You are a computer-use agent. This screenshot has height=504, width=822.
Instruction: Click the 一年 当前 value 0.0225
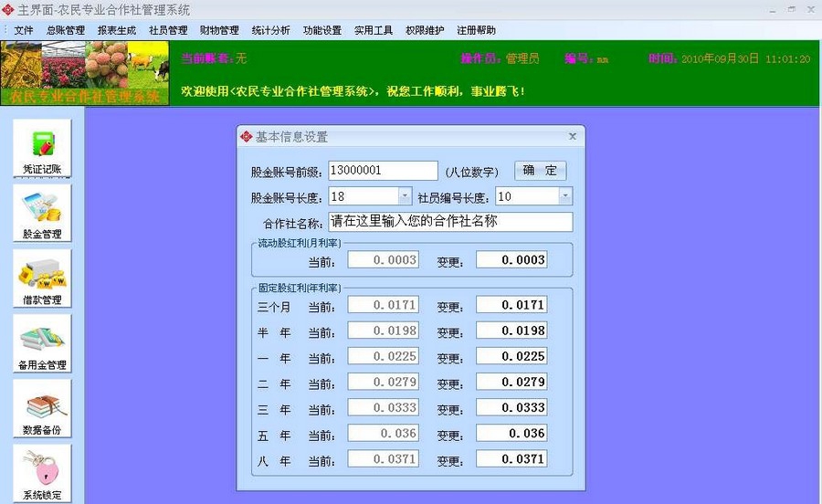pos(384,356)
